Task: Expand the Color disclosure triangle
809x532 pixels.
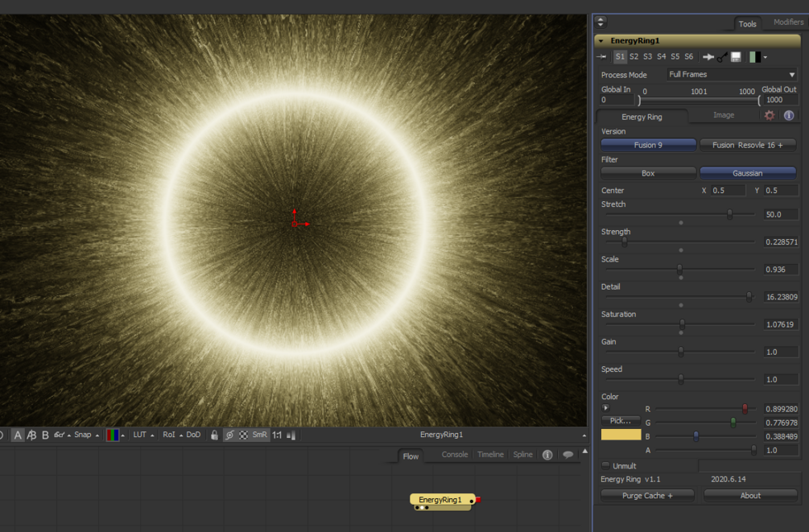Action: click(x=605, y=408)
